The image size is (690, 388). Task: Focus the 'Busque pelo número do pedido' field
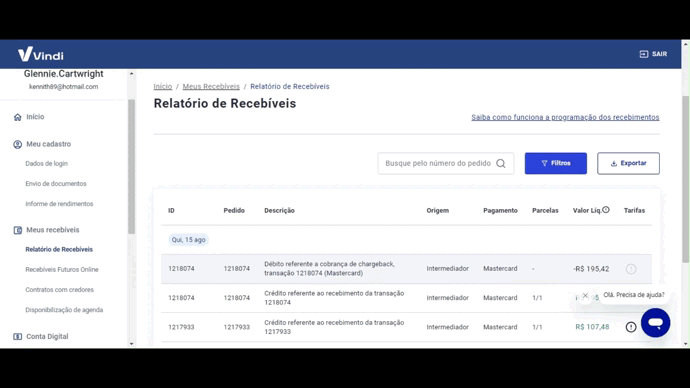click(445, 163)
